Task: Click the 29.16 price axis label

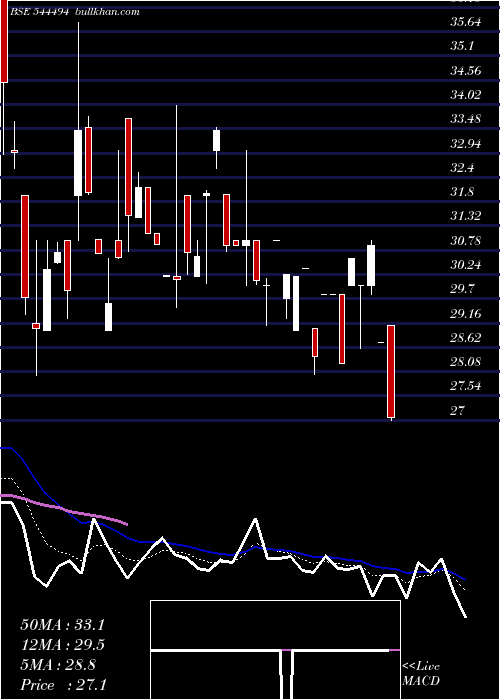Action: pos(466,313)
